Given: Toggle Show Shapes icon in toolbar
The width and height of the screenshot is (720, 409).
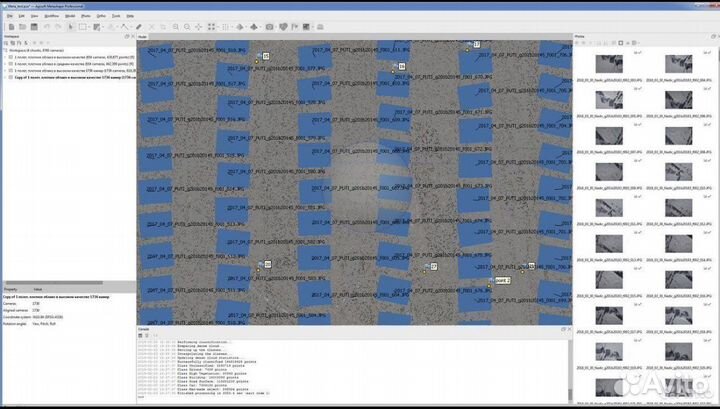Looking at the screenshot, I should tap(283, 27).
